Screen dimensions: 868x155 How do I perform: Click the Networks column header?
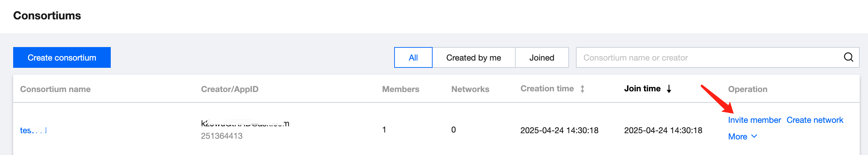coord(470,89)
